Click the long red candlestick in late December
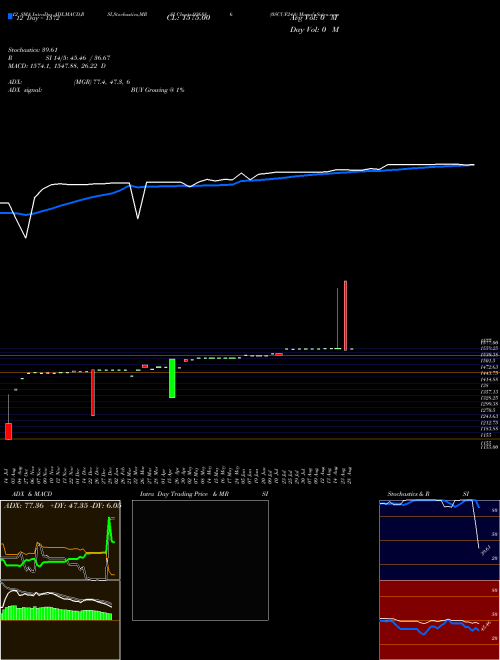Viewport: 500px width, 660px height. pos(93,393)
